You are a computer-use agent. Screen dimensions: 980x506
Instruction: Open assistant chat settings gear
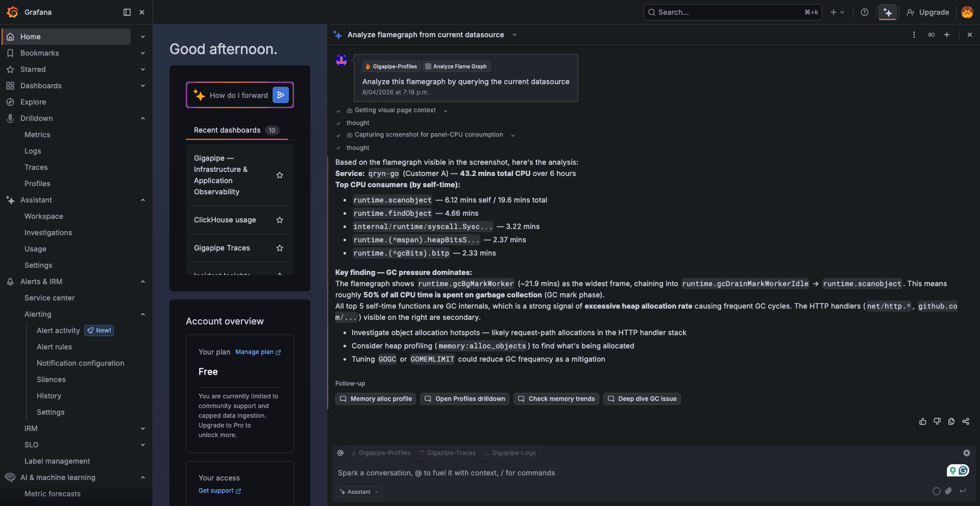pyautogui.click(x=967, y=453)
